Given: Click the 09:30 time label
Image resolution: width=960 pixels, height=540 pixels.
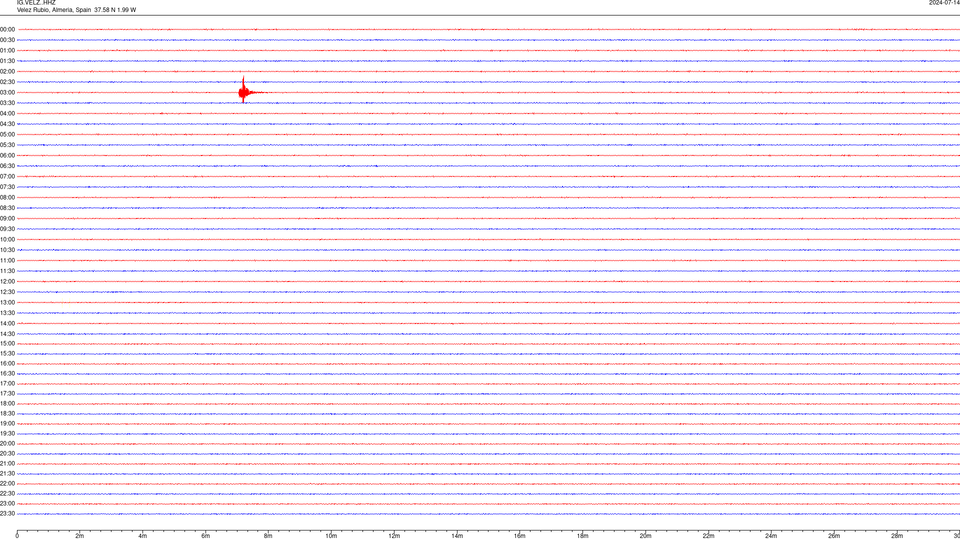Looking at the screenshot, I should coord(7,229).
